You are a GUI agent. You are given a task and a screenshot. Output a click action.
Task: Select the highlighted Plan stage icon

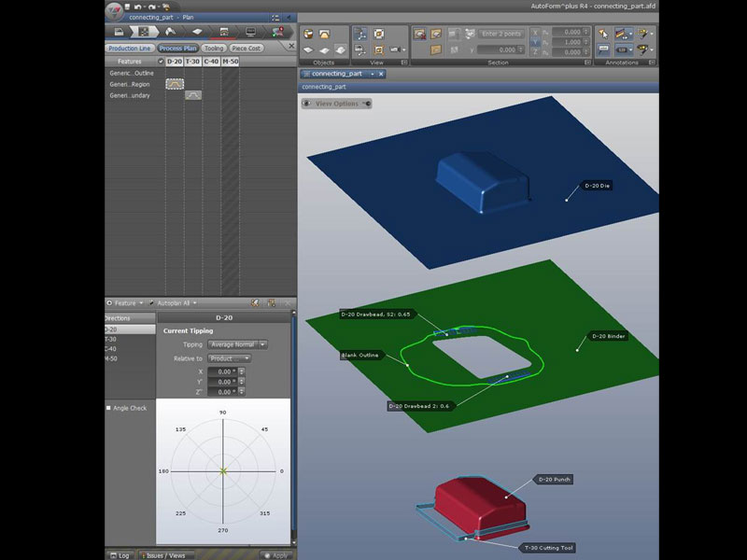[x=144, y=32]
